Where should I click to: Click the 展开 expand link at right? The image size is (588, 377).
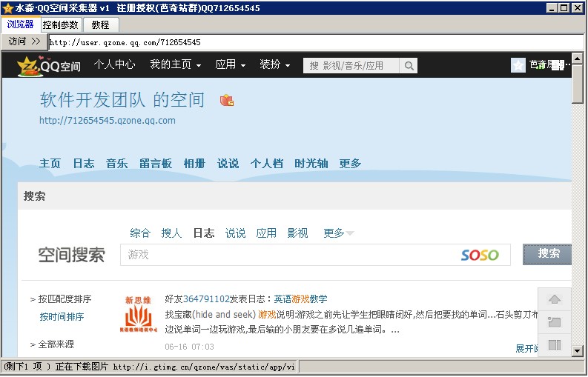(527, 349)
